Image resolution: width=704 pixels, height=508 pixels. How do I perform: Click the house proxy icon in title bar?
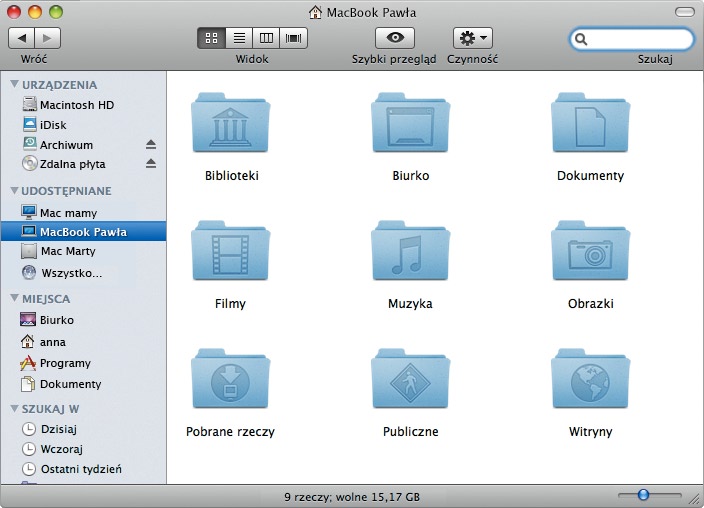[x=315, y=12]
